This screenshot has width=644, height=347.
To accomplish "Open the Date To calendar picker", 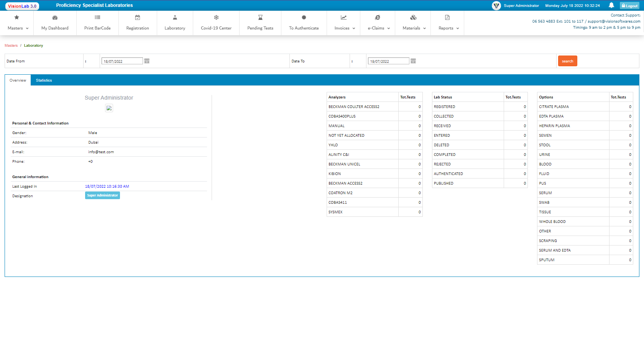I will (413, 61).
